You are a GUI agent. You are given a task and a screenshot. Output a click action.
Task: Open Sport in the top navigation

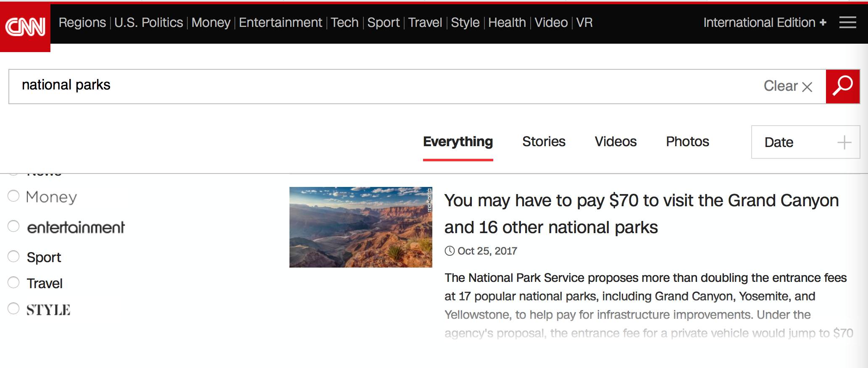pyautogui.click(x=384, y=23)
